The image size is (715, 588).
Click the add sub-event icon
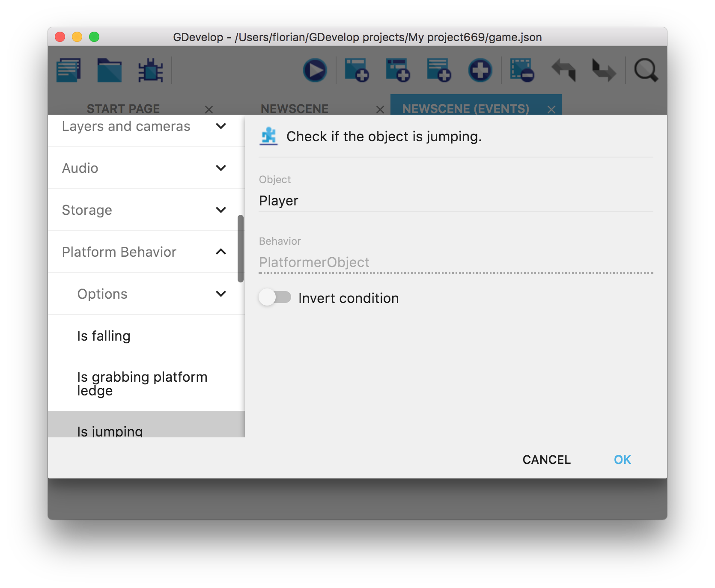click(x=398, y=70)
